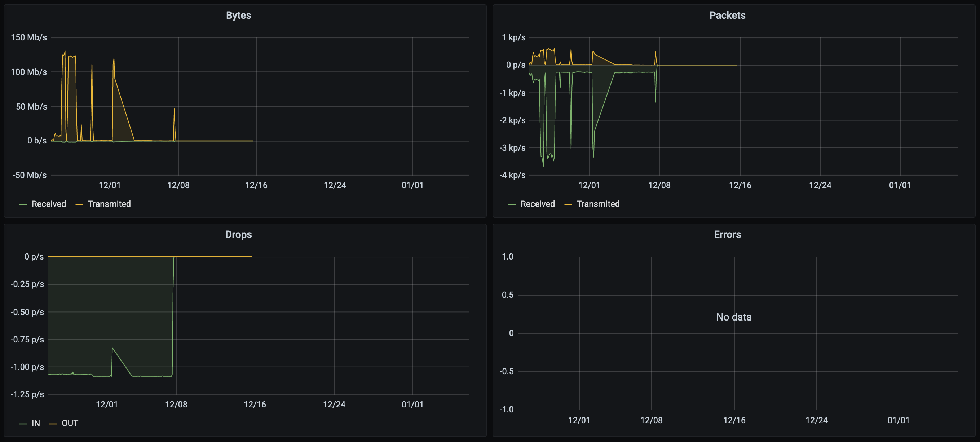Open the Packets panel title menu

(x=727, y=15)
